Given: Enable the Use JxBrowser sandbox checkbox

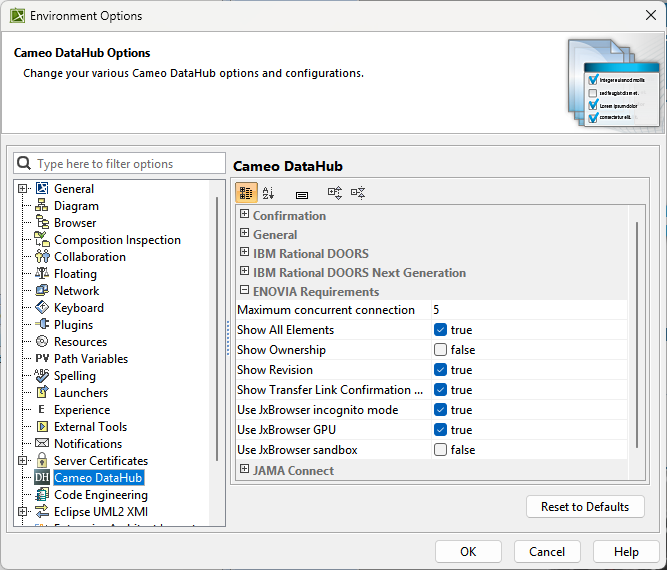Looking at the screenshot, I should (440, 450).
